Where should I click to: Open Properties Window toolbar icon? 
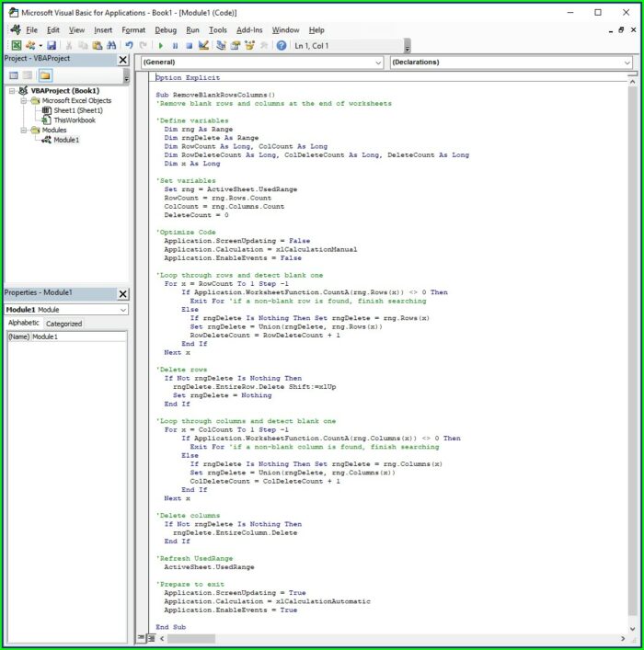(x=236, y=46)
